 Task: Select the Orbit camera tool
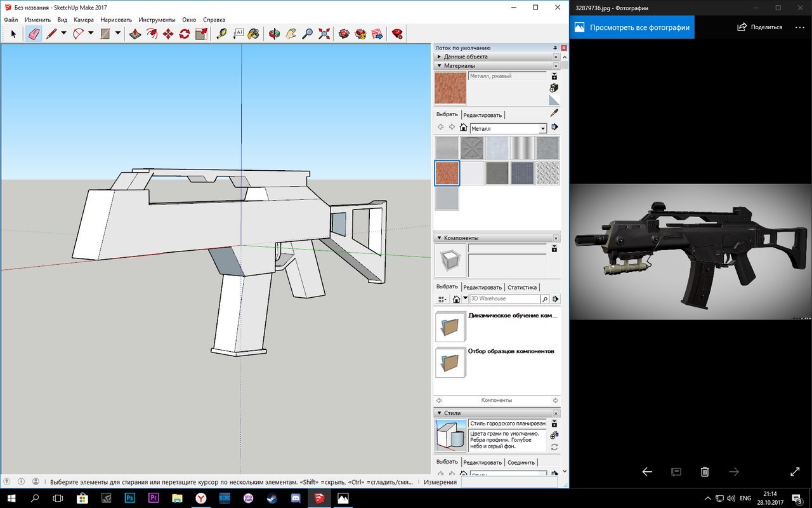point(274,34)
